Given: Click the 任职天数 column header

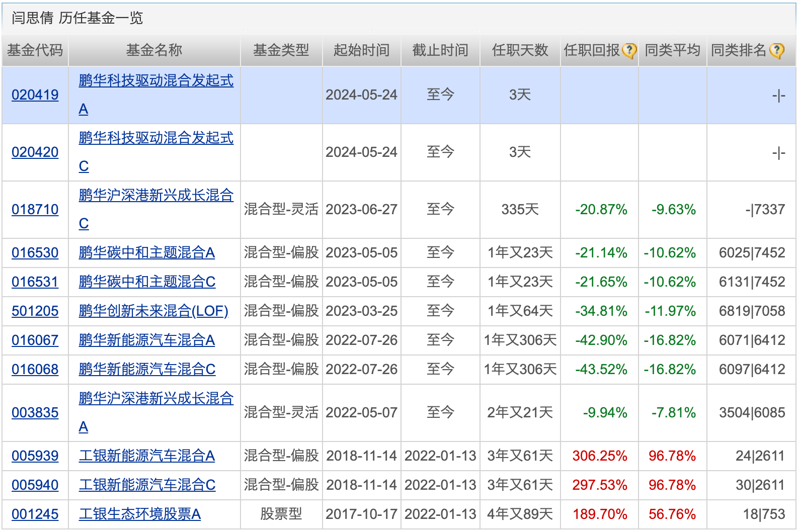Looking at the screenshot, I should point(520,50).
